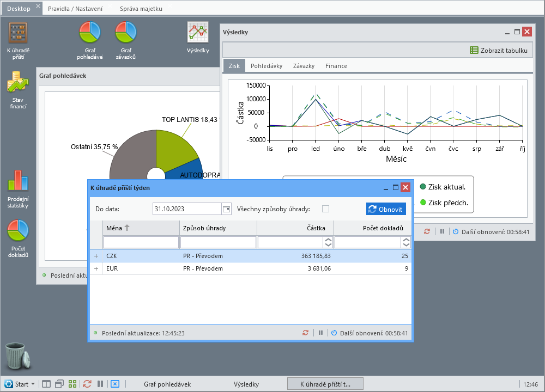Switch to the Finance tab
545x392 pixels.
pos(336,66)
